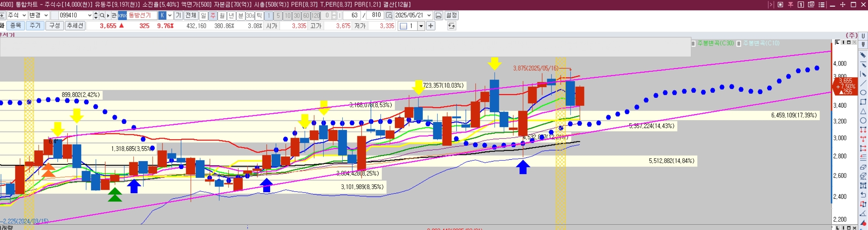Click the erase ALL tool icon
The width and height of the screenshot is (868, 230).
863,176
